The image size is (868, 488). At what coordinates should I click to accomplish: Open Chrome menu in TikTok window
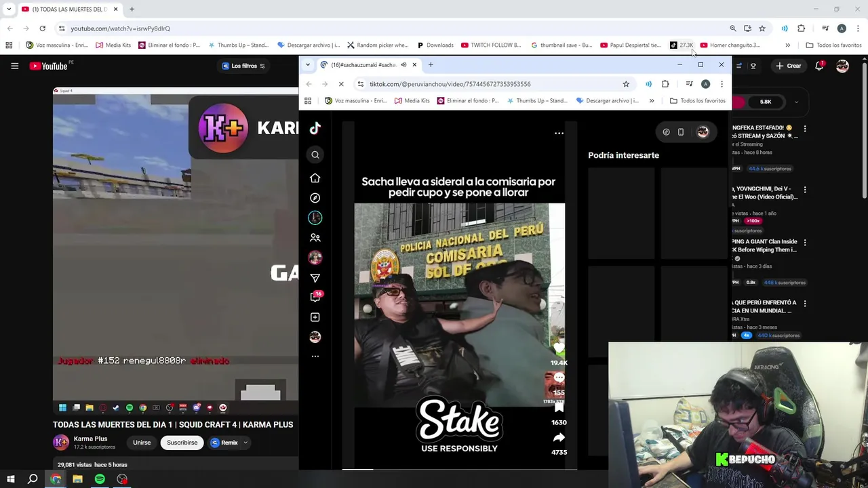pyautogui.click(x=722, y=84)
